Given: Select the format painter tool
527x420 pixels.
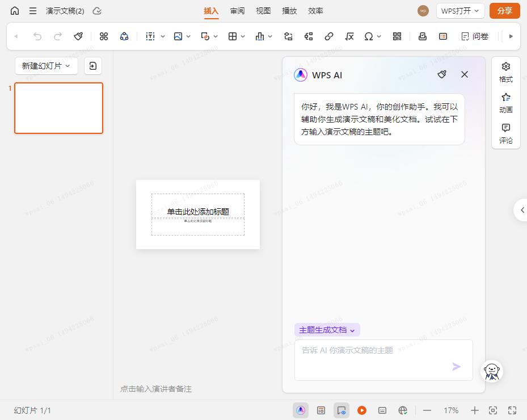Looking at the screenshot, I should 78,36.
